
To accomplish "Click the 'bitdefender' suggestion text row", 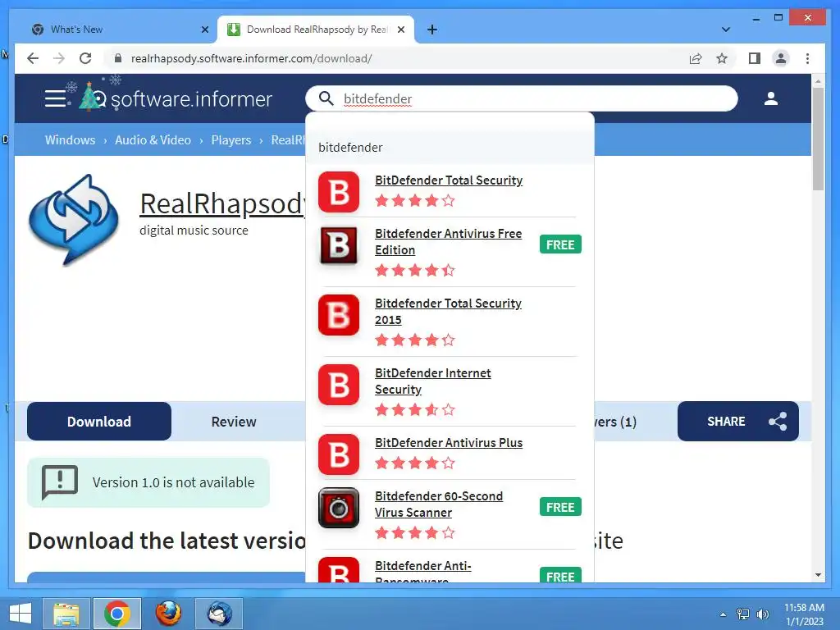I will pos(450,148).
